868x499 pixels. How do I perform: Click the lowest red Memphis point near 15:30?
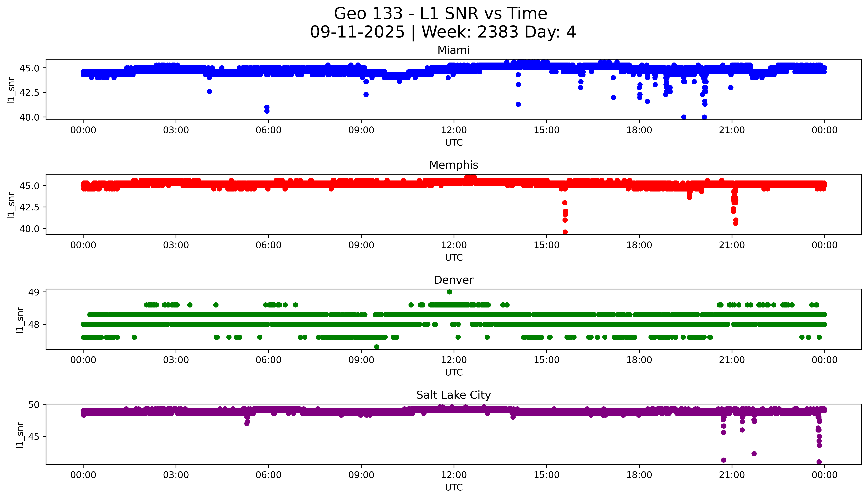click(565, 232)
